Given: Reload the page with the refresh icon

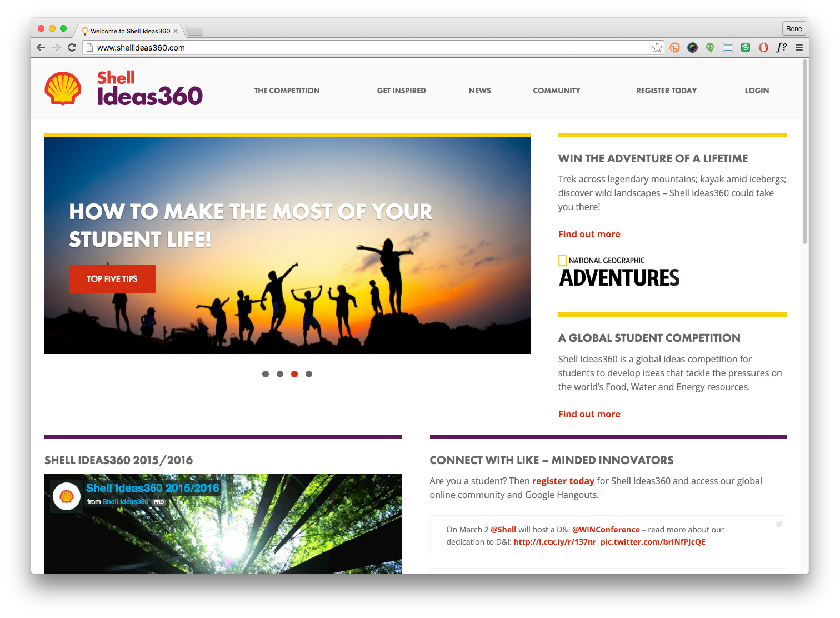Looking at the screenshot, I should [72, 48].
